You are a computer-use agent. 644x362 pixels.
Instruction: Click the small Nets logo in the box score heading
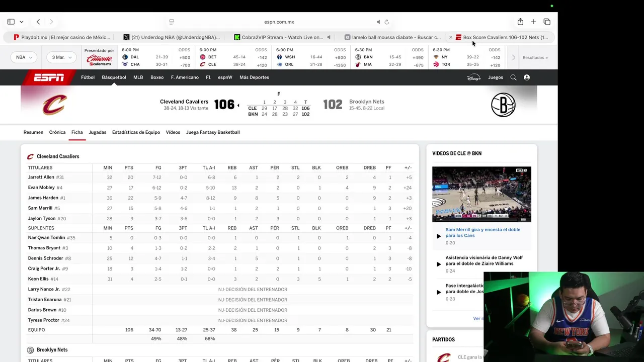pos(30,350)
